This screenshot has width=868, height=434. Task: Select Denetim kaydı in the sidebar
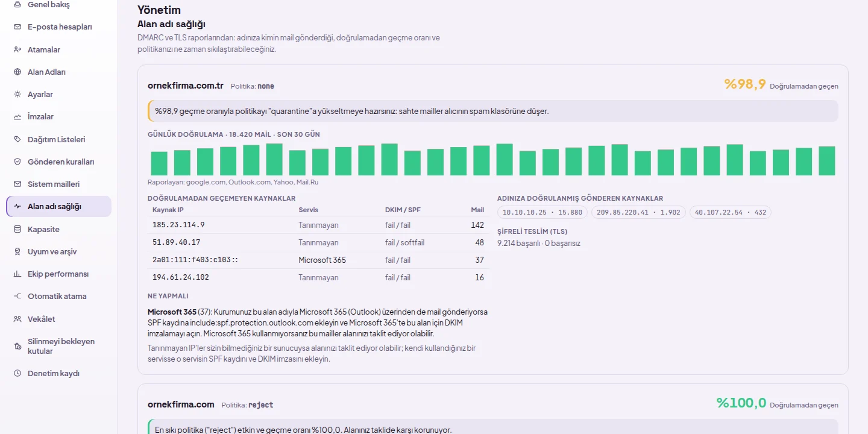58,373
